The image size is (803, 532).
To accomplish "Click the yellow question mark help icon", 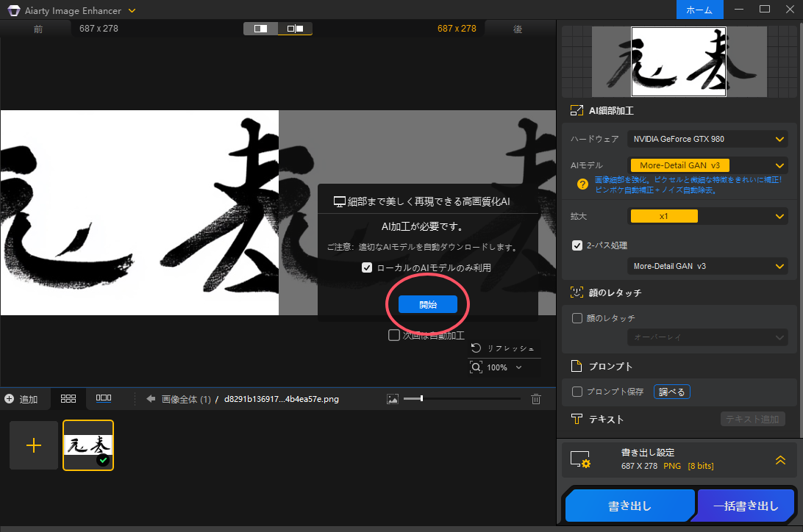I will pos(582,184).
